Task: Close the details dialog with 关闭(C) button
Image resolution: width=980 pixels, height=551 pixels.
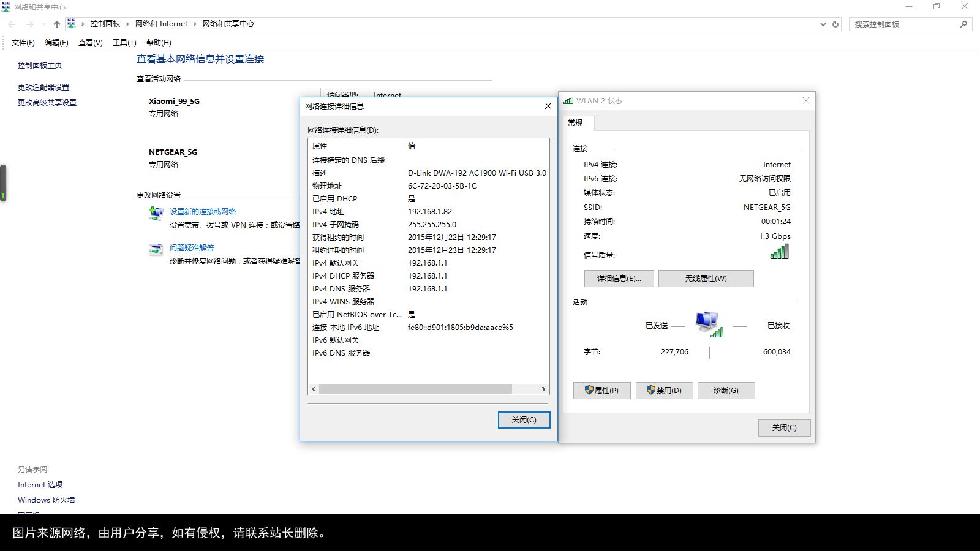Action: point(524,420)
